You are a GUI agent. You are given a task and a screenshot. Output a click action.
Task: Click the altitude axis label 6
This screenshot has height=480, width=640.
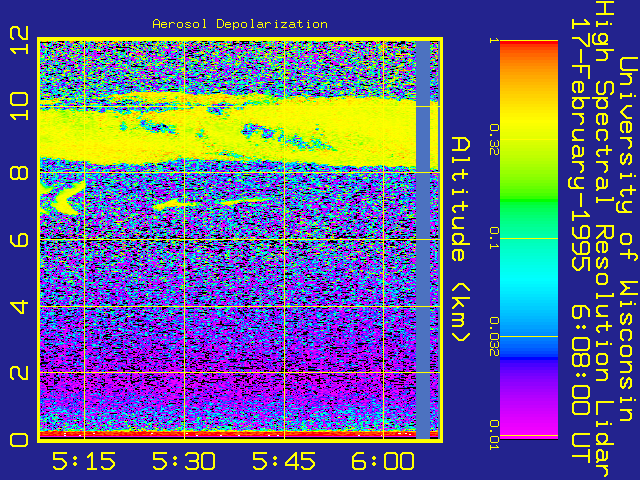tap(20, 240)
